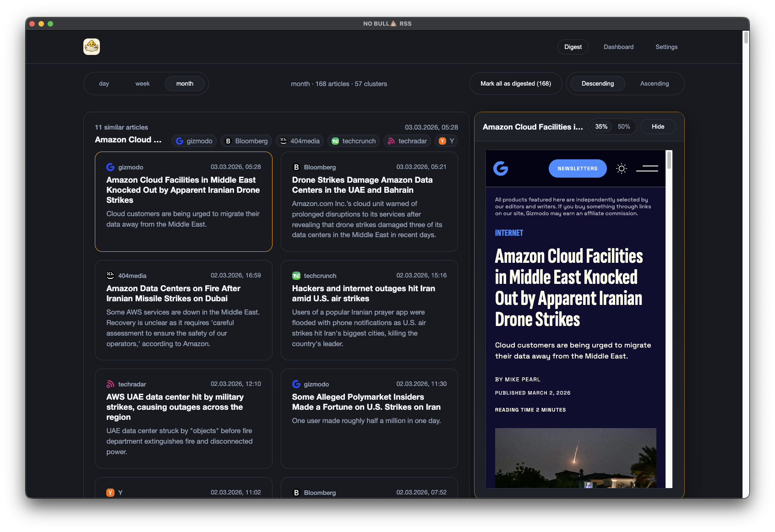Open AWS UAE data center hit card
Screen dimensions: 775x532
click(x=184, y=418)
